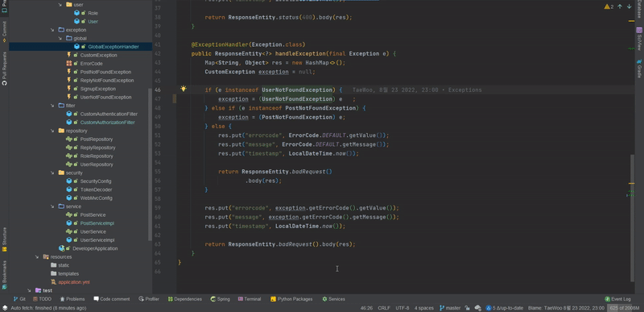644x312 pixels.
Task: Open TokenDecoder class
Action: click(96, 189)
